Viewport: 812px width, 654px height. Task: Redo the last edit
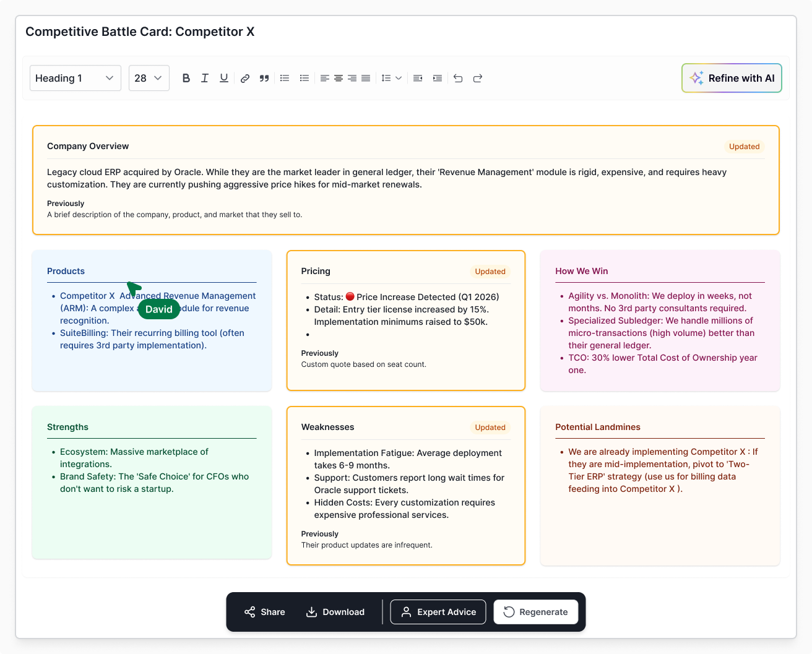478,78
